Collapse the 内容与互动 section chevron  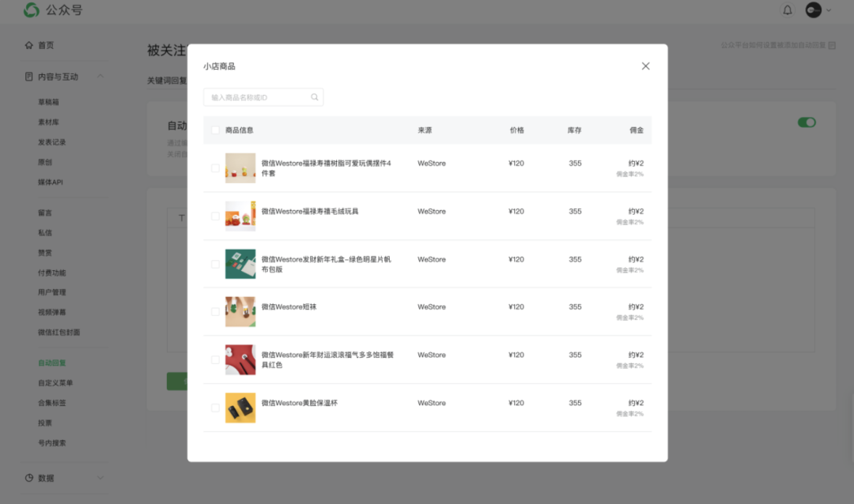100,77
